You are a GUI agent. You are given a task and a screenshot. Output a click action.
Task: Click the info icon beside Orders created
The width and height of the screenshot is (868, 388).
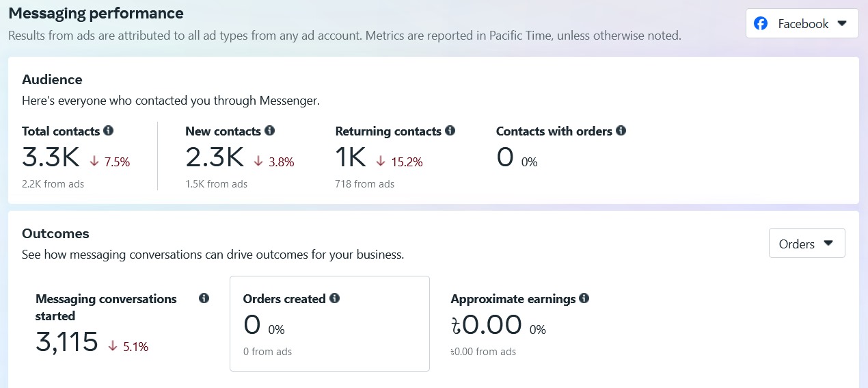pyautogui.click(x=335, y=298)
